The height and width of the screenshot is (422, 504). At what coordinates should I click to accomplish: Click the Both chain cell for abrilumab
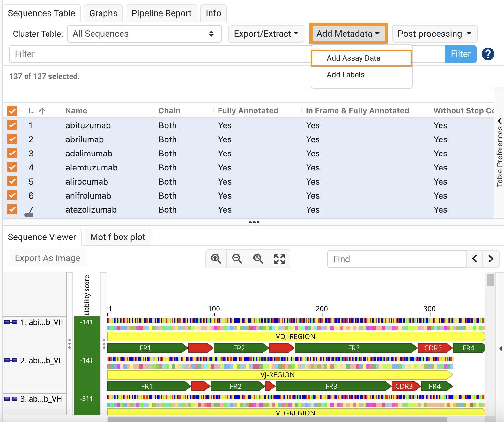tap(168, 139)
